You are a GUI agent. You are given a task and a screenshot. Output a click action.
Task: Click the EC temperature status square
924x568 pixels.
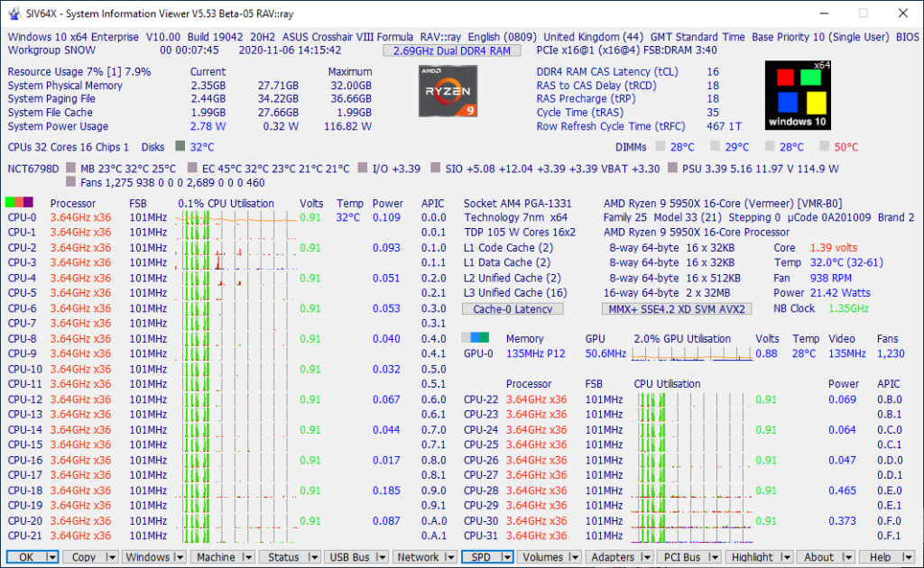pos(192,169)
